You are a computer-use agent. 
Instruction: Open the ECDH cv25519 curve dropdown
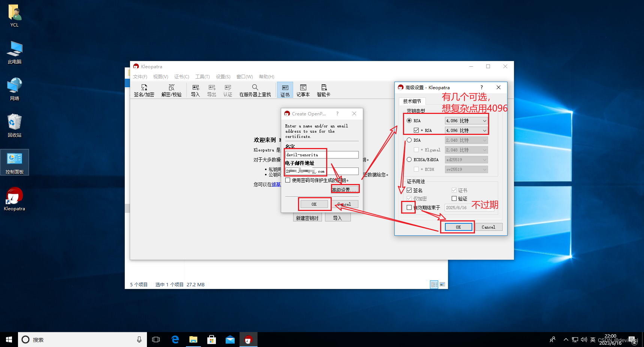[x=466, y=169]
